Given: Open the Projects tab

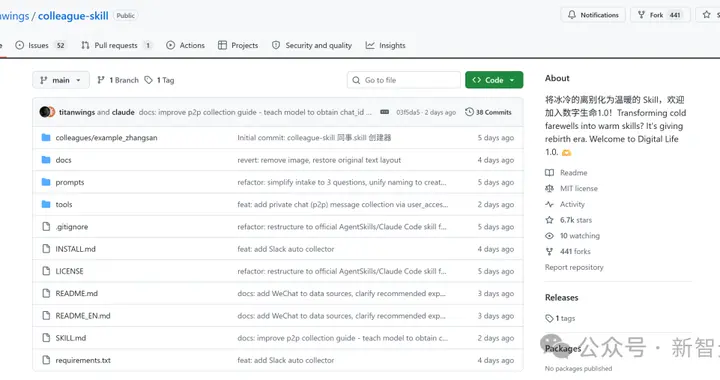Looking at the screenshot, I should click(x=238, y=45).
